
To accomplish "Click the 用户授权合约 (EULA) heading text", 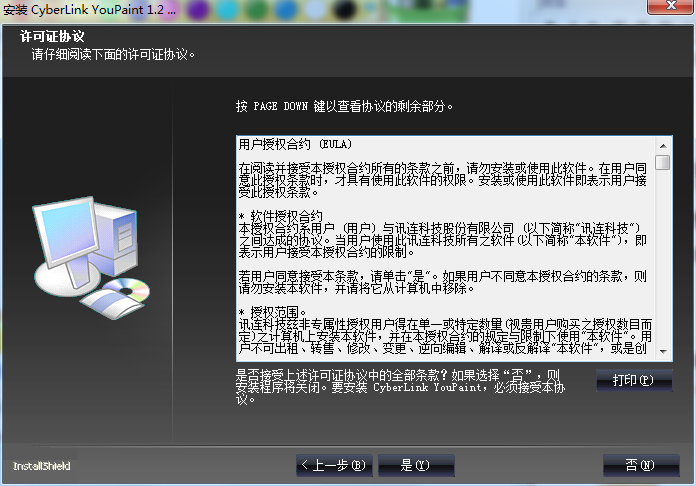I will [x=295, y=144].
